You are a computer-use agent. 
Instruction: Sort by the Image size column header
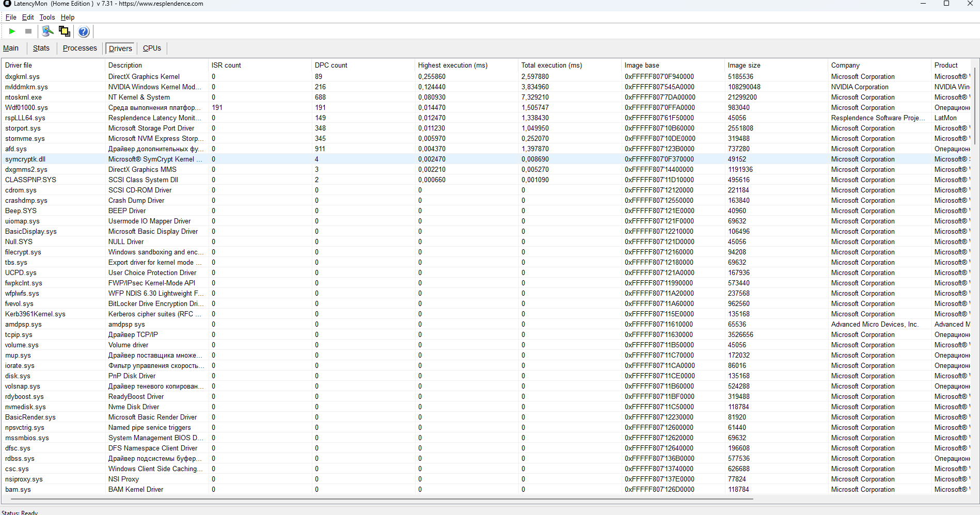(776, 65)
